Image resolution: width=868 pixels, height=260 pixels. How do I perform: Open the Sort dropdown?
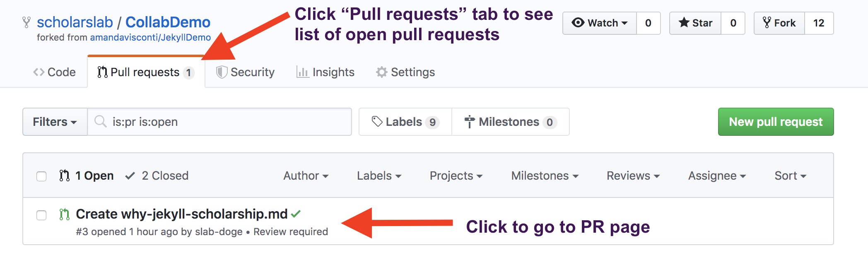pos(789,176)
